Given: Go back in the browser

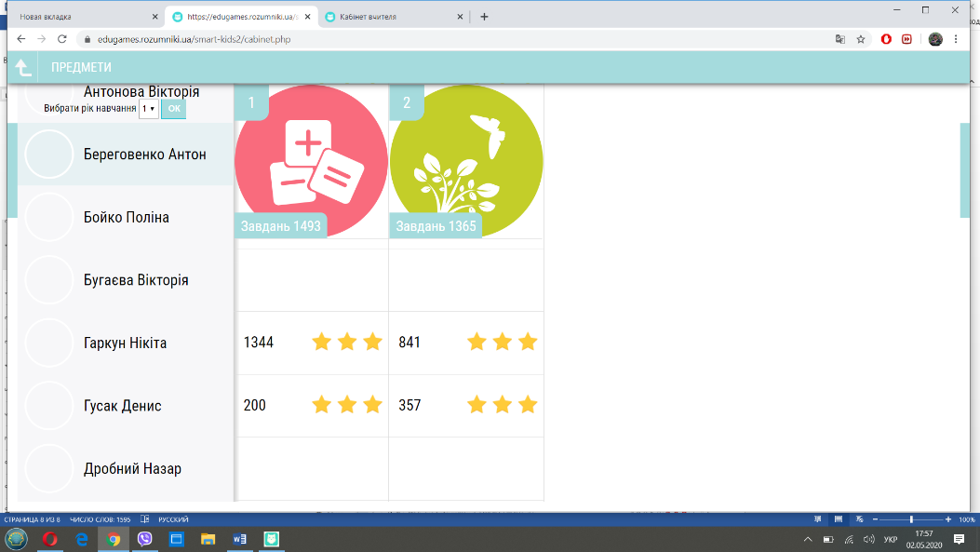Looking at the screenshot, I should [21, 39].
